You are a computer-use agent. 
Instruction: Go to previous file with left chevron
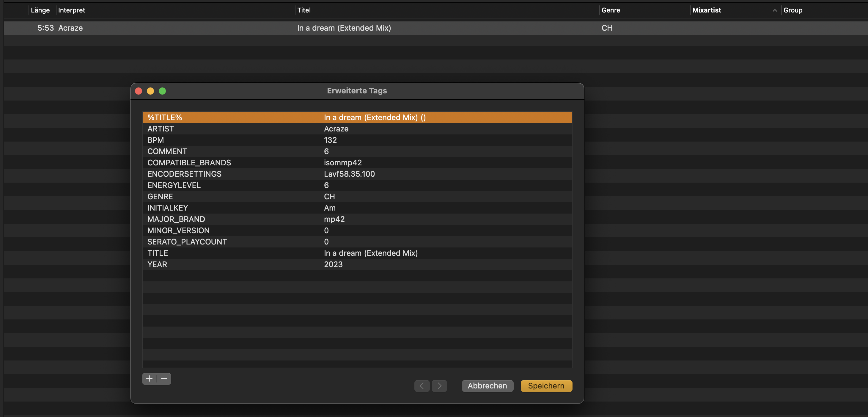[x=422, y=386]
